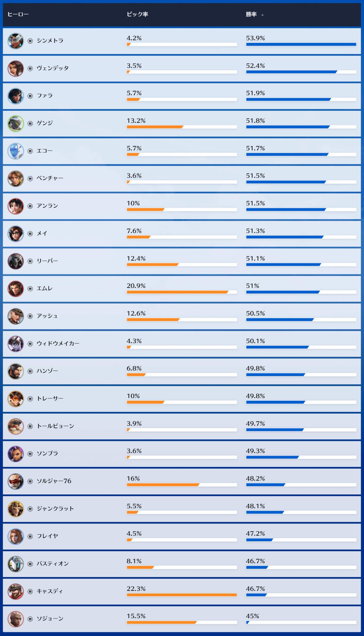Click エムレ's orange pick rate bar

[177, 292]
